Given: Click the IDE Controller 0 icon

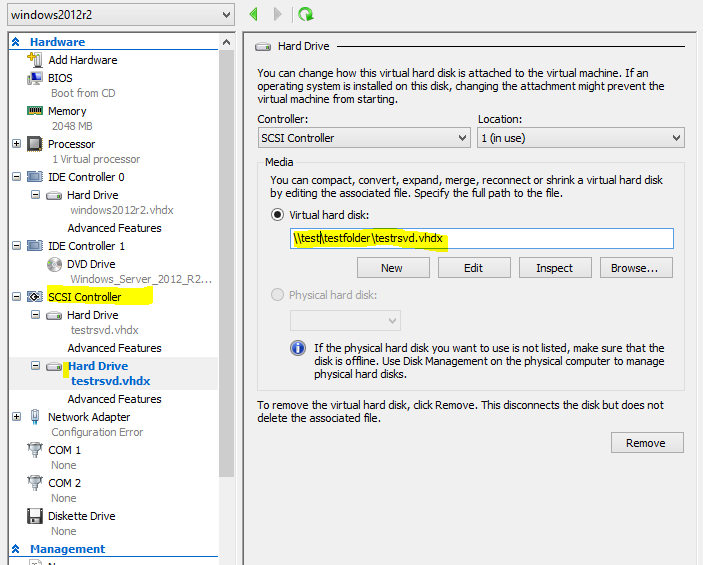Looking at the screenshot, I should tap(35, 177).
